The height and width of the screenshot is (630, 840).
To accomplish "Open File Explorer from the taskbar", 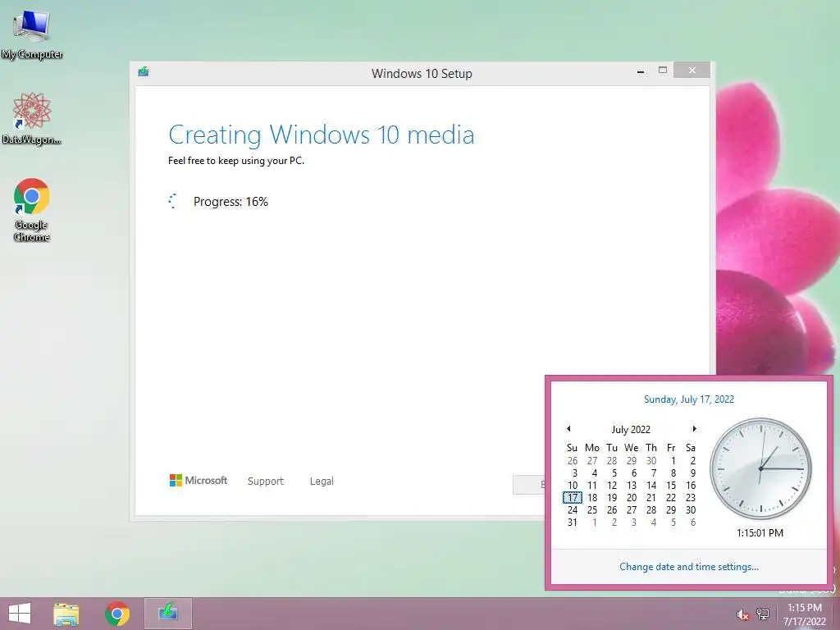I will tap(66, 614).
